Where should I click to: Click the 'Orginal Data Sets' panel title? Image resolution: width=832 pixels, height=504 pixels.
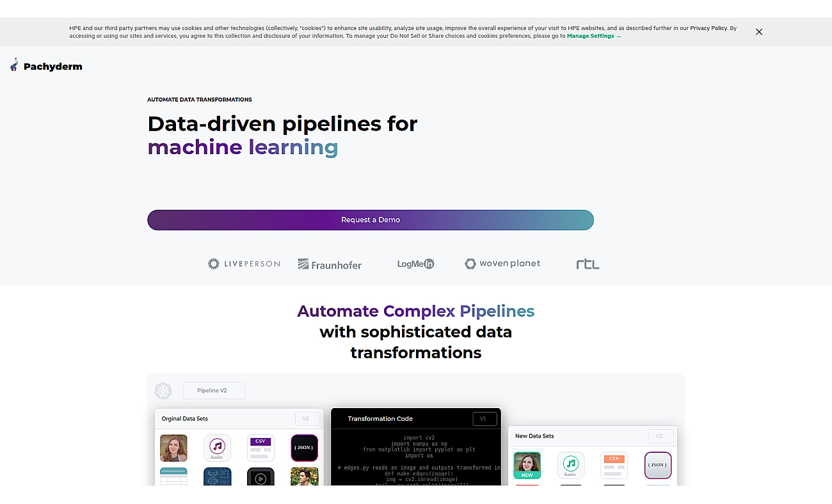pyautogui.click(x=184, y=419)
